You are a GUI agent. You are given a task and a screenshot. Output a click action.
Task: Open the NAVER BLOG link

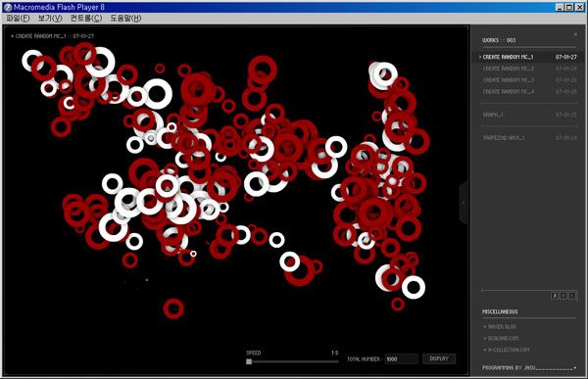click(500, 327)
